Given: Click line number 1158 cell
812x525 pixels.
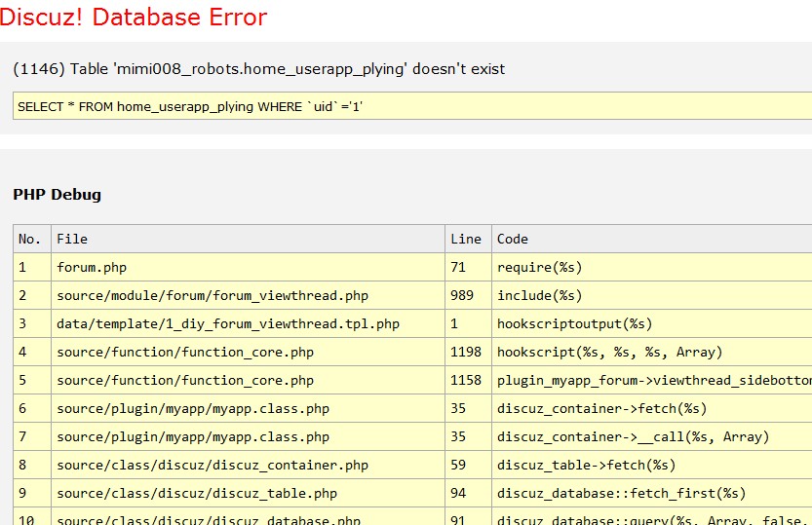Looking at the screenshot, I should [x=468, y=380].
